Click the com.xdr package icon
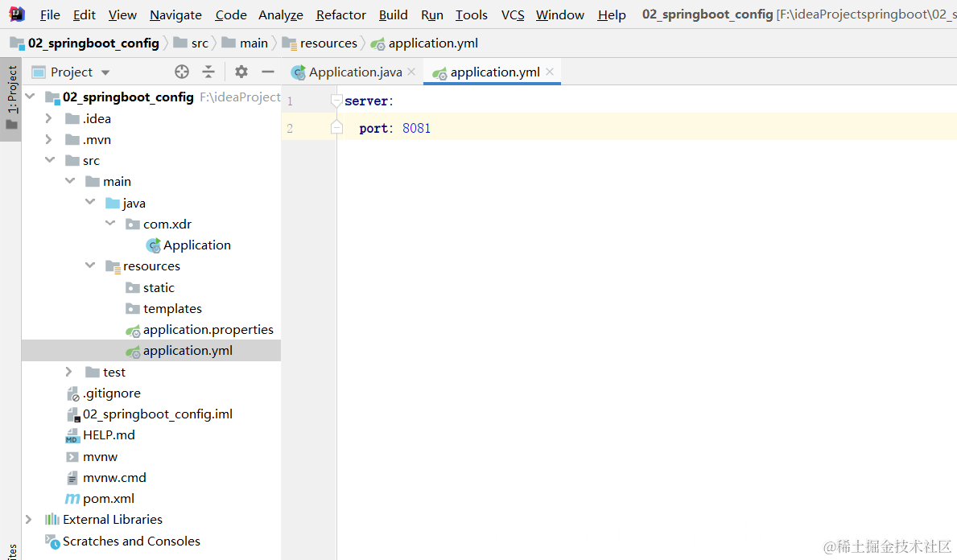 pyautogui.click(x=133, y=224)
